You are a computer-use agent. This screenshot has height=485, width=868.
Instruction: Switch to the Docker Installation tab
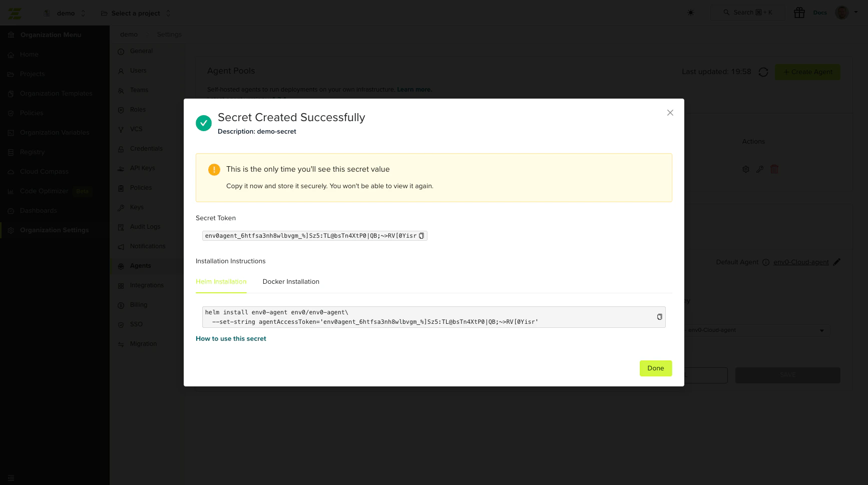pos(291,281)
